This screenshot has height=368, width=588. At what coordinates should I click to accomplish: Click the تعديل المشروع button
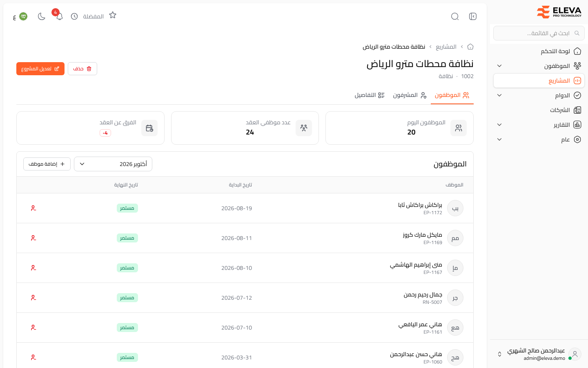(x=40, y=69)
